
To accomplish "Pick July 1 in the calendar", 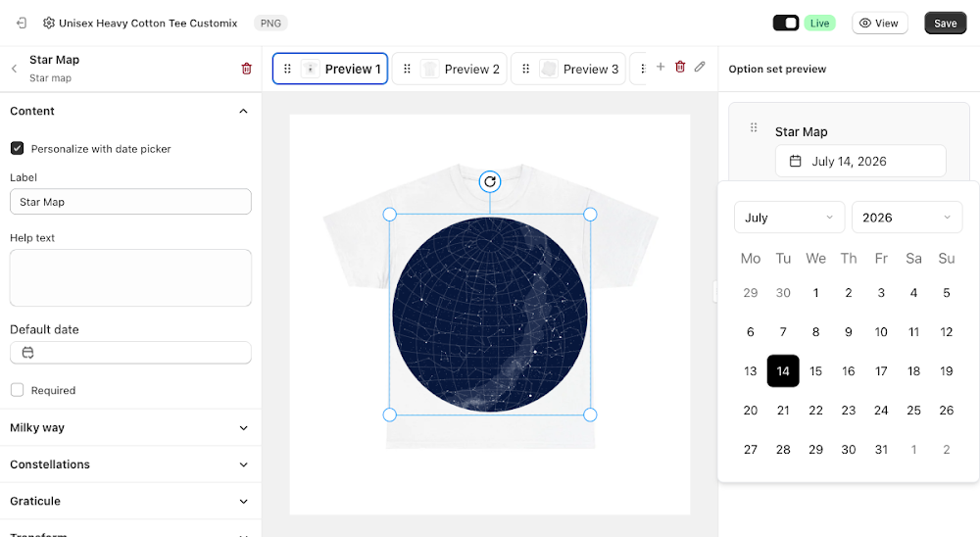I will 815,293.
